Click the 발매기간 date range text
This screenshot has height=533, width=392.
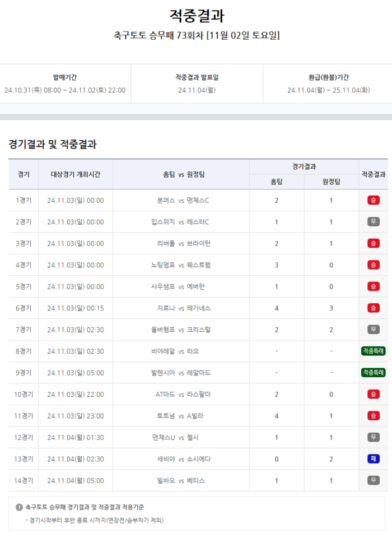[x=65, y=90]
